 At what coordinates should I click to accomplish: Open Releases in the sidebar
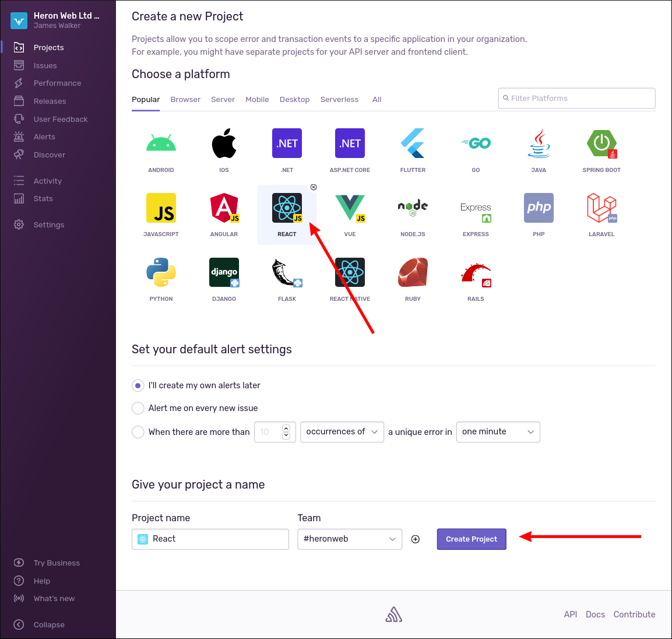[x=50, y=101]
